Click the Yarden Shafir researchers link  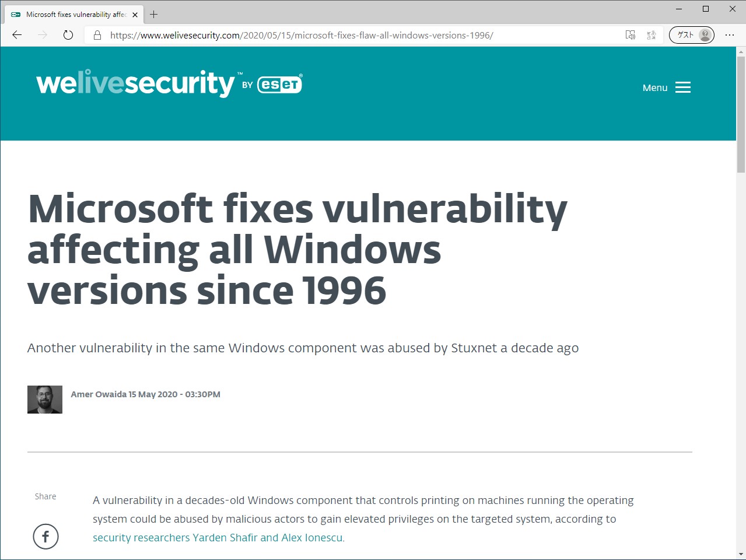[x=219, y=537]
